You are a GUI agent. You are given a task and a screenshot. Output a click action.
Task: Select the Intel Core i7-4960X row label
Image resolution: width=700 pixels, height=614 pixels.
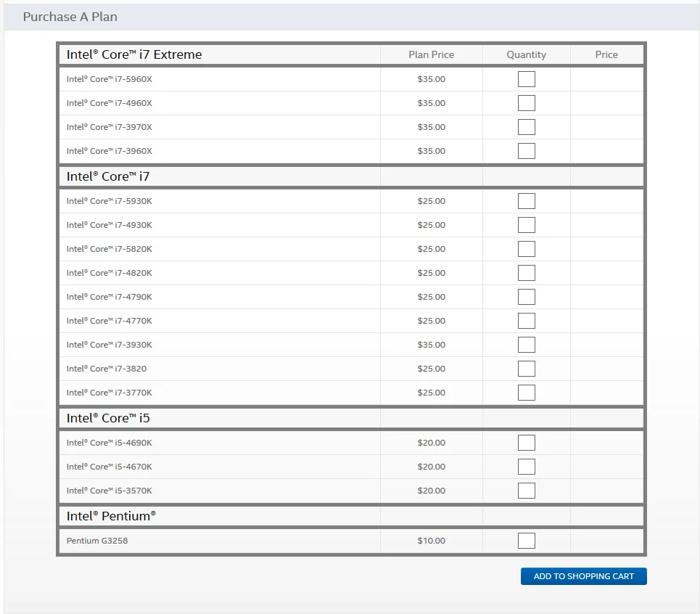[x=110, y=103]
